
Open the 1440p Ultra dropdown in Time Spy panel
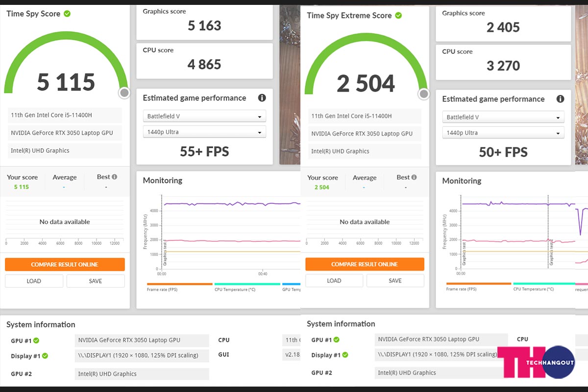pyautogui.click(x=204, y=132)
